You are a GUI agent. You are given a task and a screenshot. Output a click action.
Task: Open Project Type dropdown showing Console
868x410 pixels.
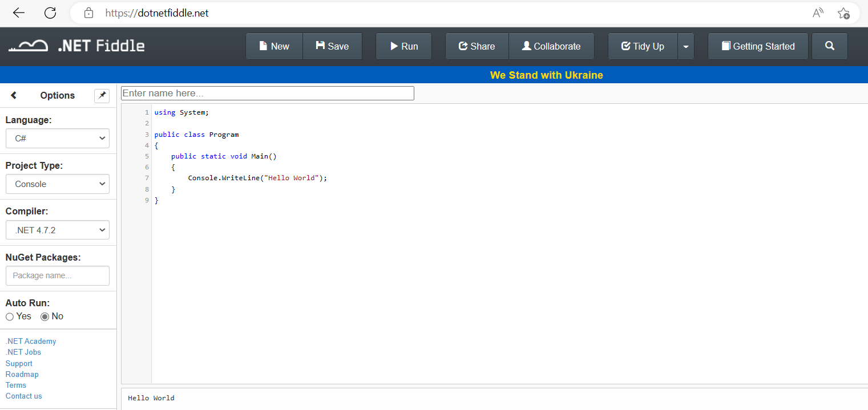(x=58, y=184)
